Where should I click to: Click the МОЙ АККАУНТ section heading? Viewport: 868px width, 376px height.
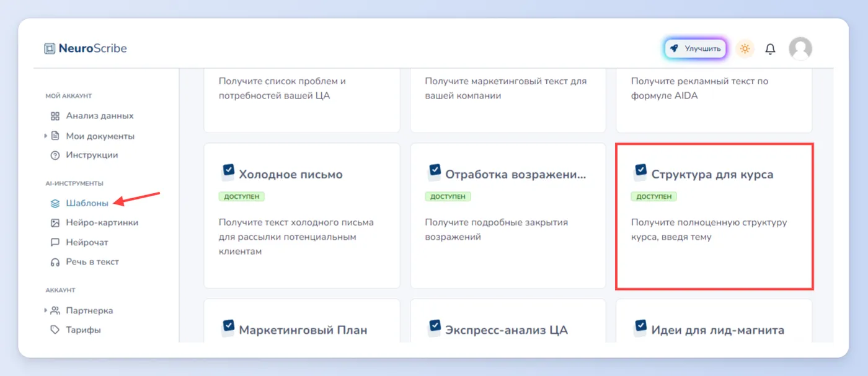pos(69,96)
